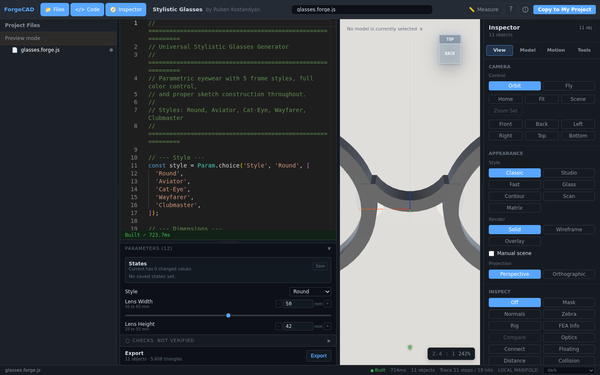Click Copy to My Project
The height and width of the screenshot is (375, 600).
(564, 10)
